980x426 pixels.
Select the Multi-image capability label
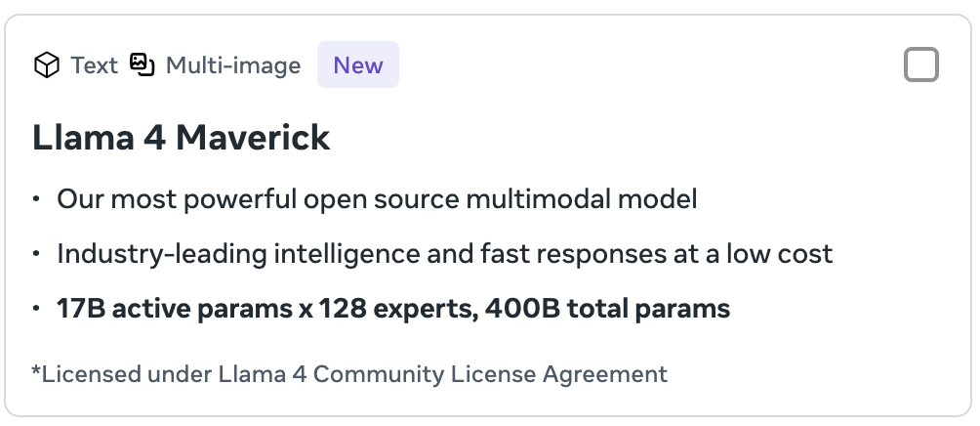tap(233, 65)
